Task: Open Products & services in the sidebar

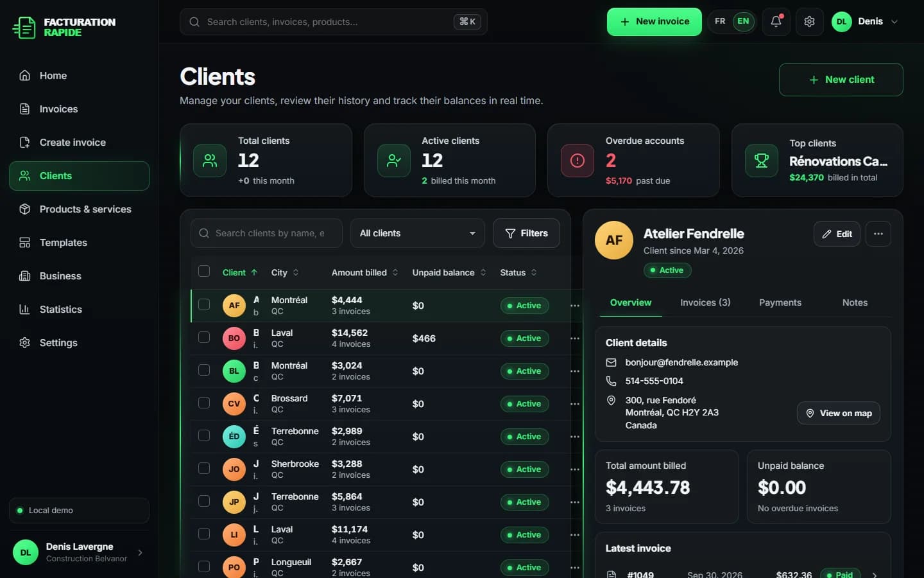Action: click(x=79, y=209)
